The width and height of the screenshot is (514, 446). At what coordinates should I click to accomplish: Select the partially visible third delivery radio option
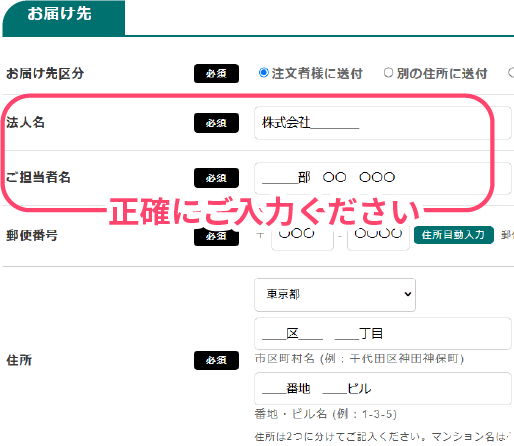(x=511, y=73)
